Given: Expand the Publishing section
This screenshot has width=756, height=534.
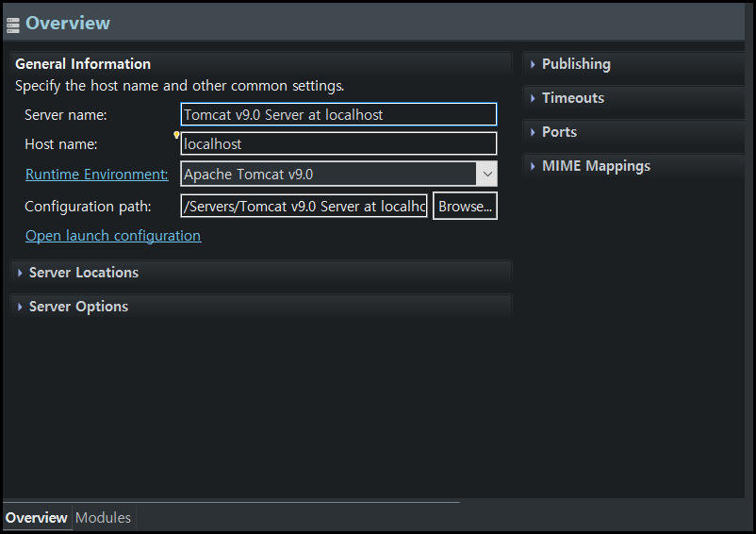Looking at the screenshot, I should (533, 64).
